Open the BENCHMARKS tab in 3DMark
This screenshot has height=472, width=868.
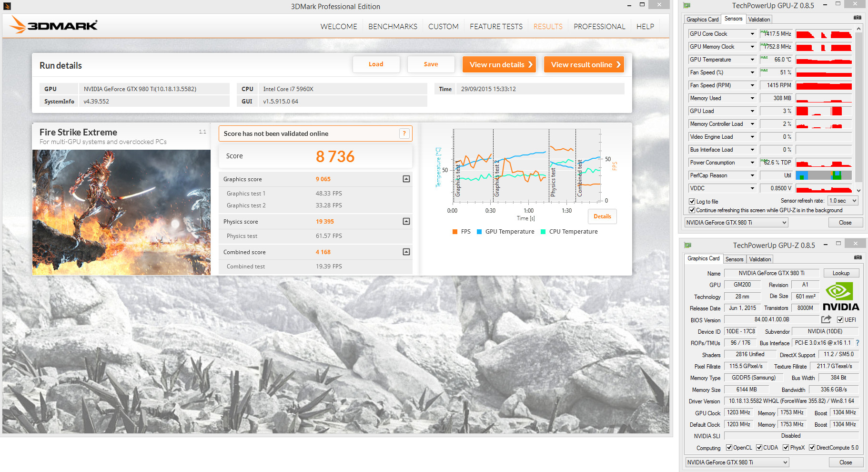coord(393,27)
